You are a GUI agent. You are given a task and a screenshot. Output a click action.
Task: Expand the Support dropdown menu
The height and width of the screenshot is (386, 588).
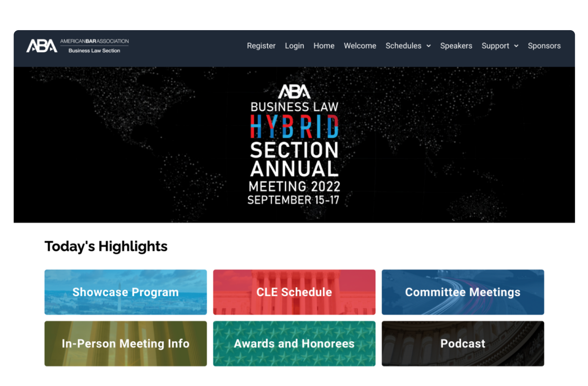(496, 46)
